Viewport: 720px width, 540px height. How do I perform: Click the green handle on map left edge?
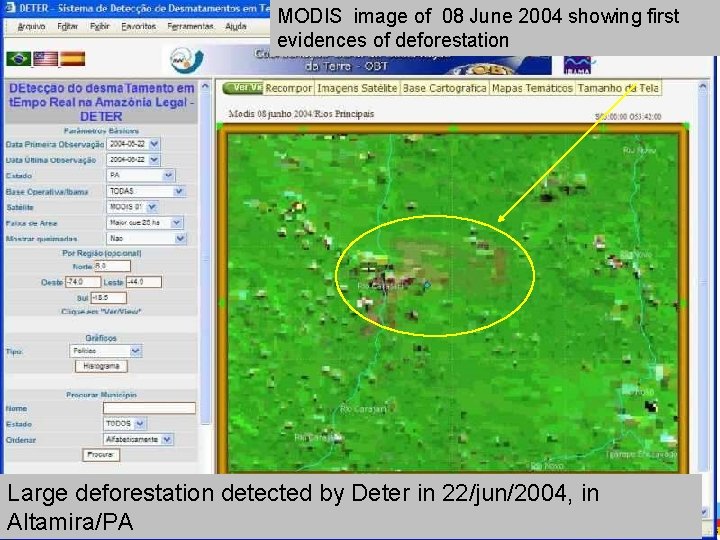(x=223, y=303)
